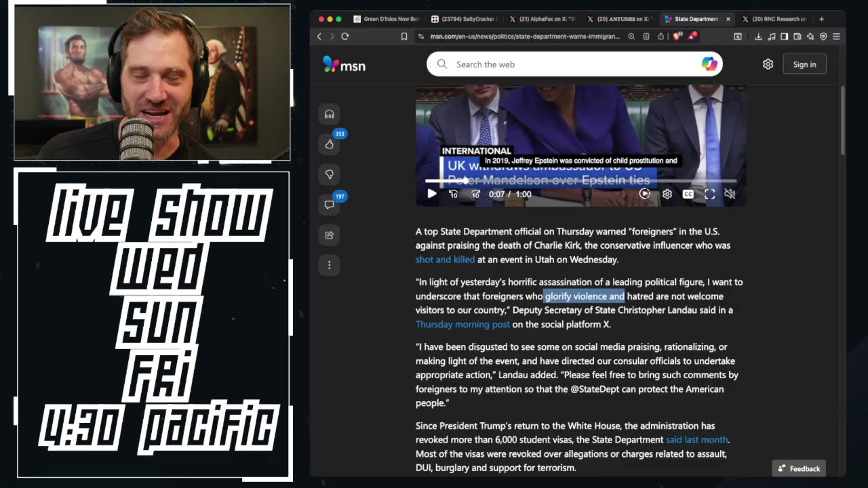Open the browser hamburger menu
This screenshot has width=868, height=488.
(x=836, y=37)
